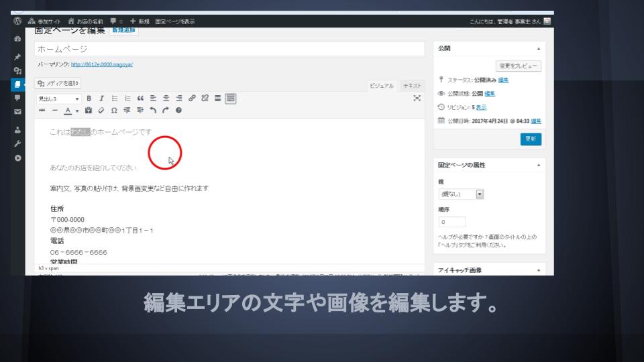Toggle the toolbar kitchen sink button

[230, 99]
